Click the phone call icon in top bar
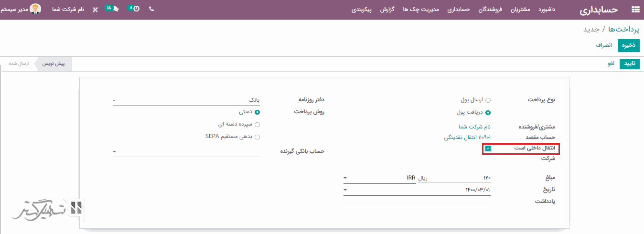 coord(151,9)
